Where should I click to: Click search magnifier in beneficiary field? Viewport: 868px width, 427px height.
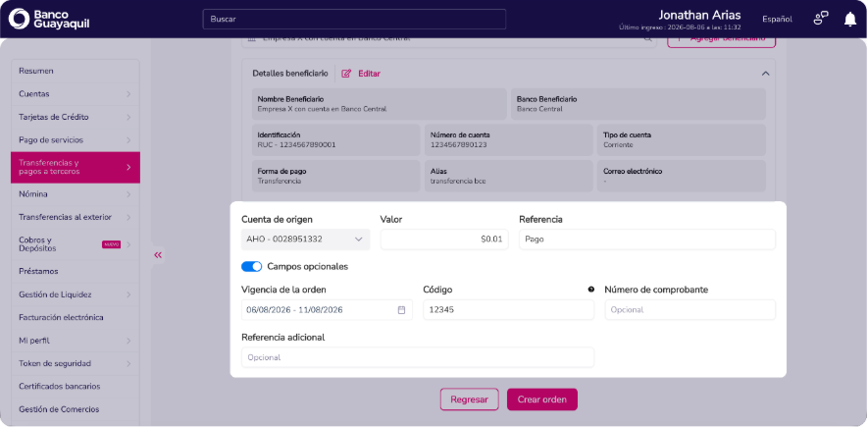coord(646,38)
